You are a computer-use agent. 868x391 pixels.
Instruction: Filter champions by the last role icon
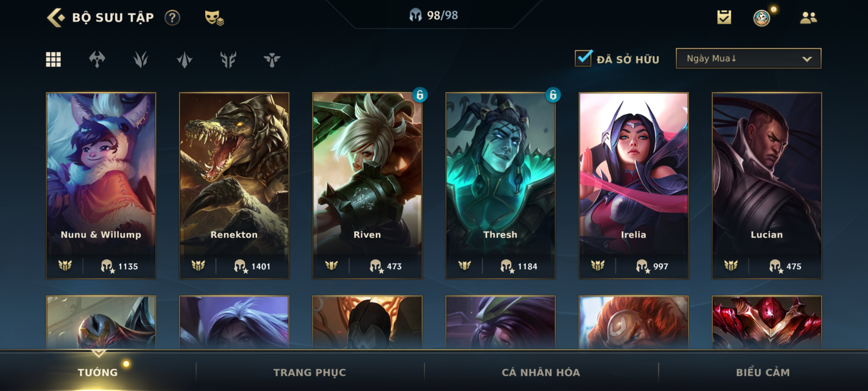coord(272,59)
